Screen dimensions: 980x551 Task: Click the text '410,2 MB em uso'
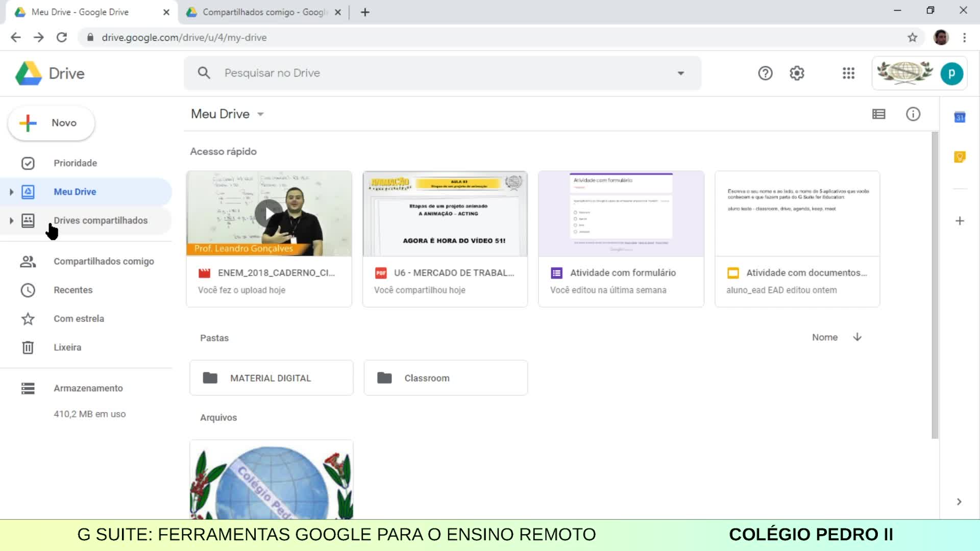(90, 414)
